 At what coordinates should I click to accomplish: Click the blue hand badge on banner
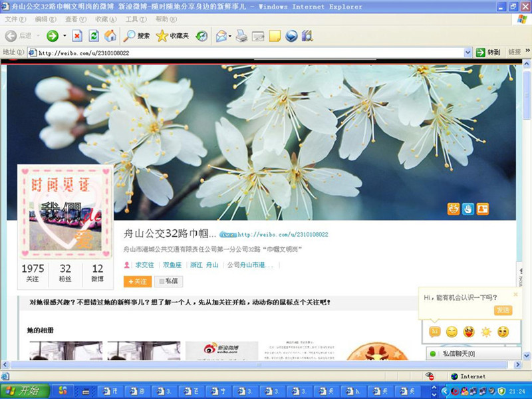(468, 209)
